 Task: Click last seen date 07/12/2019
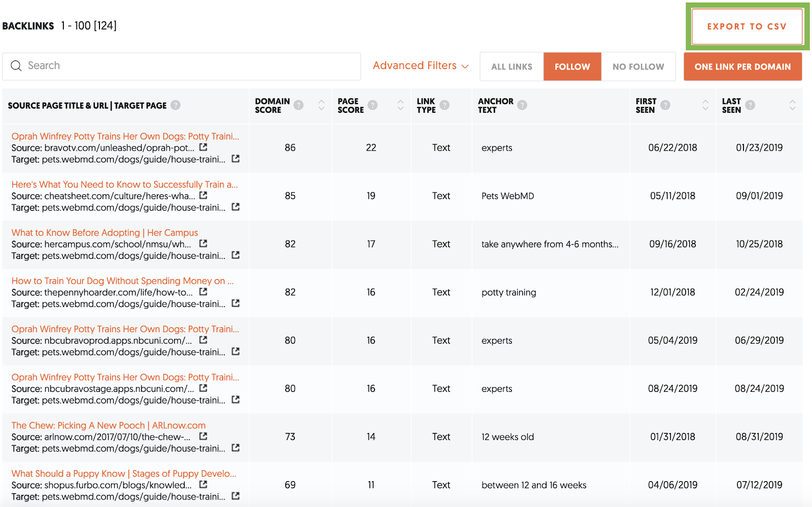pyautogui.click(x=759, y=485)
